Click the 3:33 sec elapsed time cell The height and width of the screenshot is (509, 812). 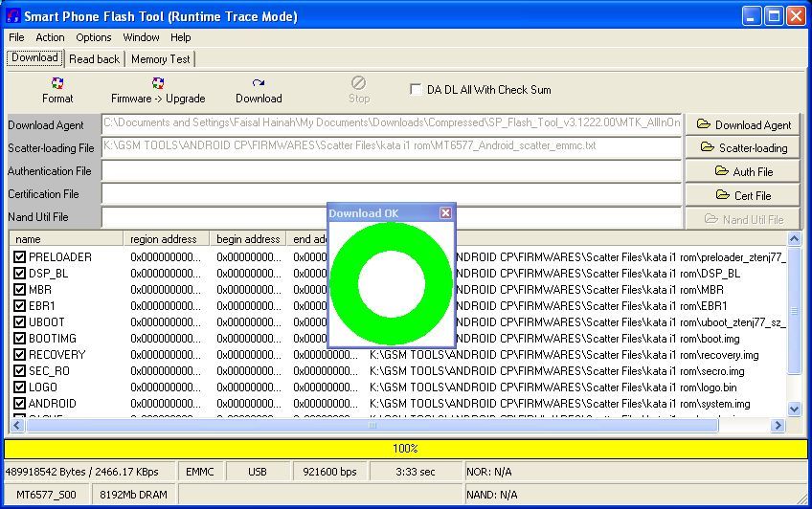416,472
